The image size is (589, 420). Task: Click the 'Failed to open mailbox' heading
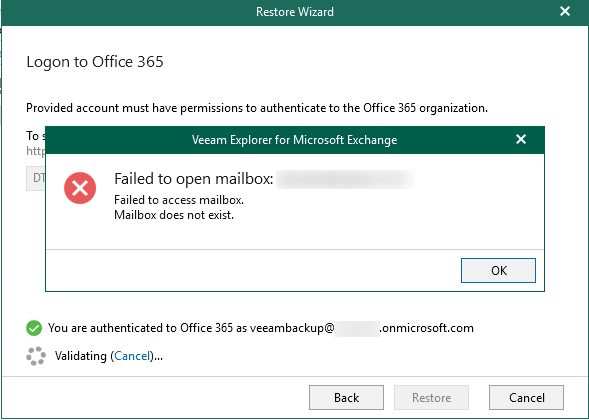click(x=193, y=179)
